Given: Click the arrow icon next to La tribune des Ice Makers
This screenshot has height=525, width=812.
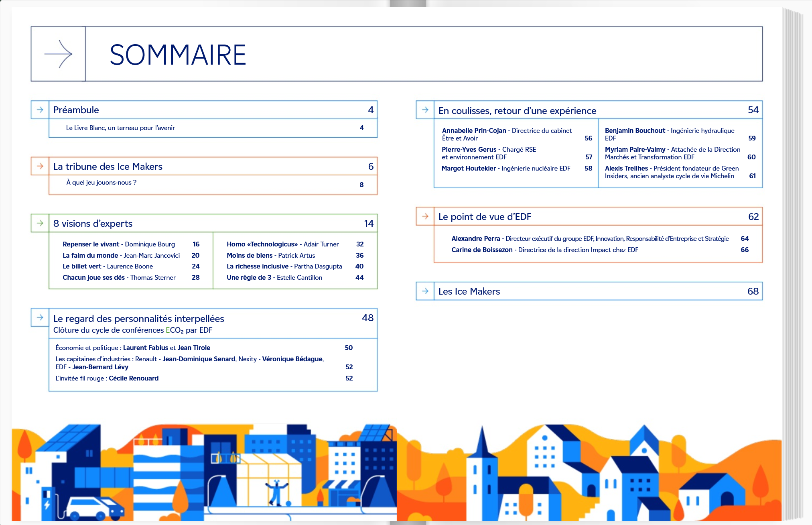Looking at the screenshot, I should (40, 166).
